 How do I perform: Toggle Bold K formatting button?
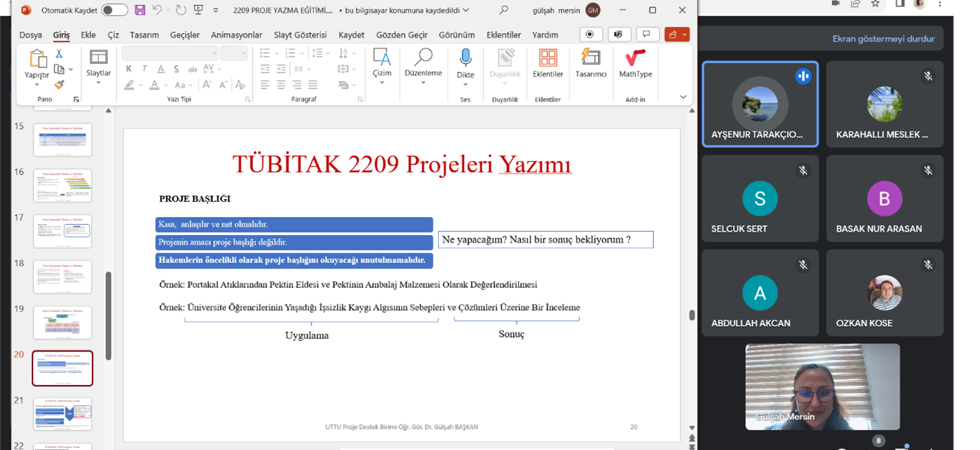coord(129,69)
